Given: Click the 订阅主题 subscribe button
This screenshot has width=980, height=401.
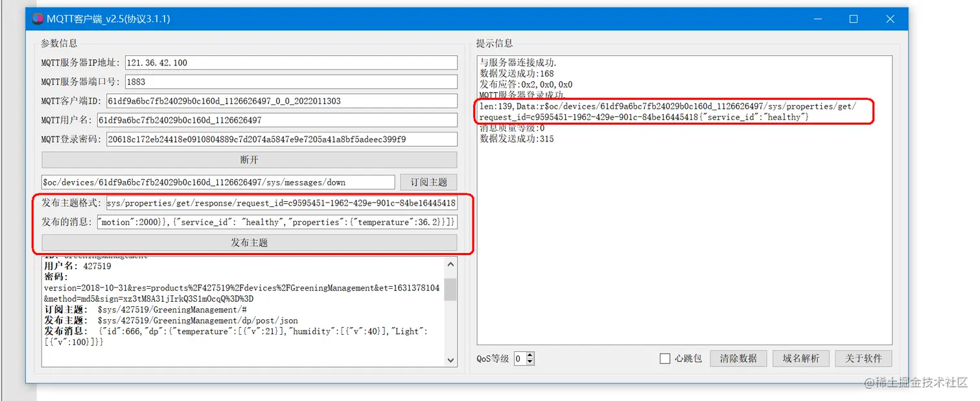Looking at the screenshot, I should (428, 182).
